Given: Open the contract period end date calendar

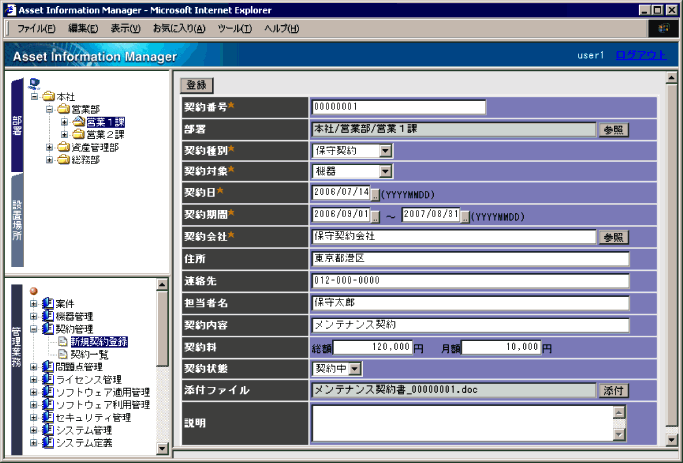Looking at the screenshot, I should pos(465,215).
